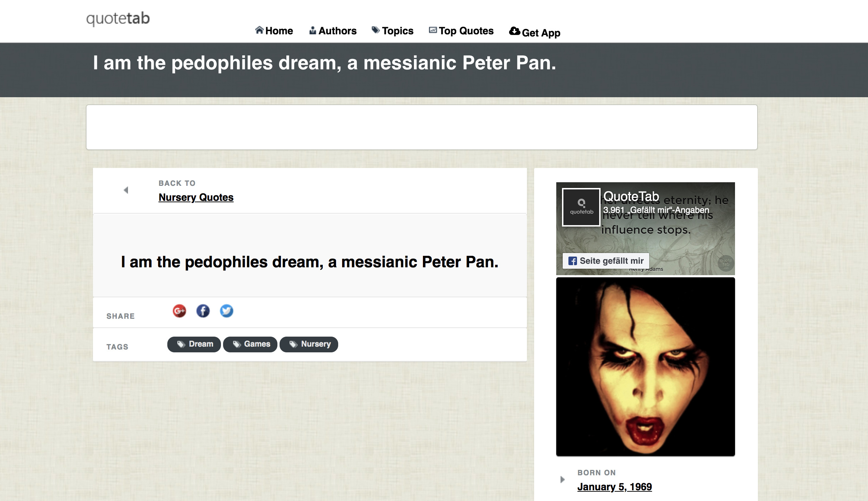Open the Dream tag
This screenshot has height=501, width=868.
coord(194,344)
